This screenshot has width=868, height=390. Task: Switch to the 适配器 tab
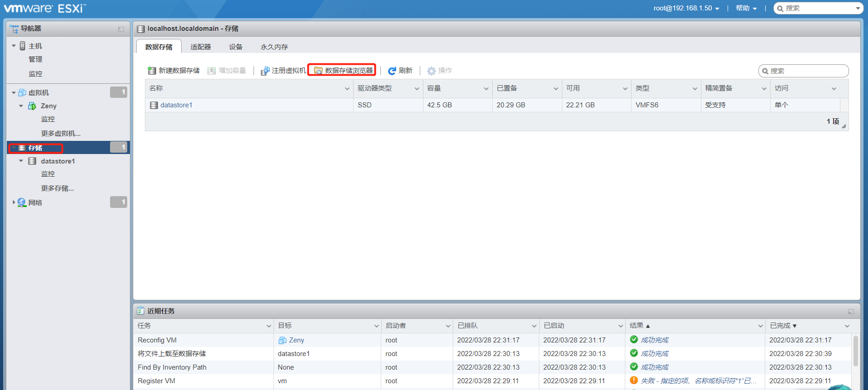[201, 47]
